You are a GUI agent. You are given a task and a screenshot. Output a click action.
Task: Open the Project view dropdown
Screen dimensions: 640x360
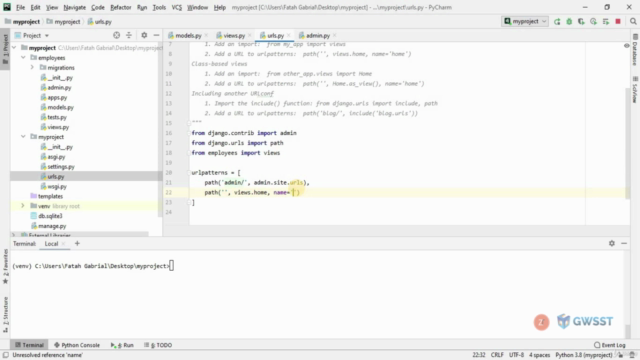[32, 36]
